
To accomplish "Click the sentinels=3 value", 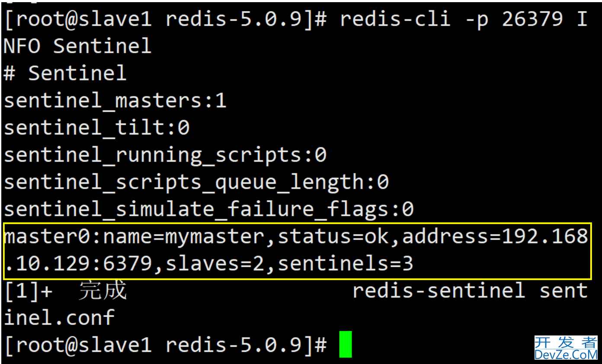I will (346, 263).
